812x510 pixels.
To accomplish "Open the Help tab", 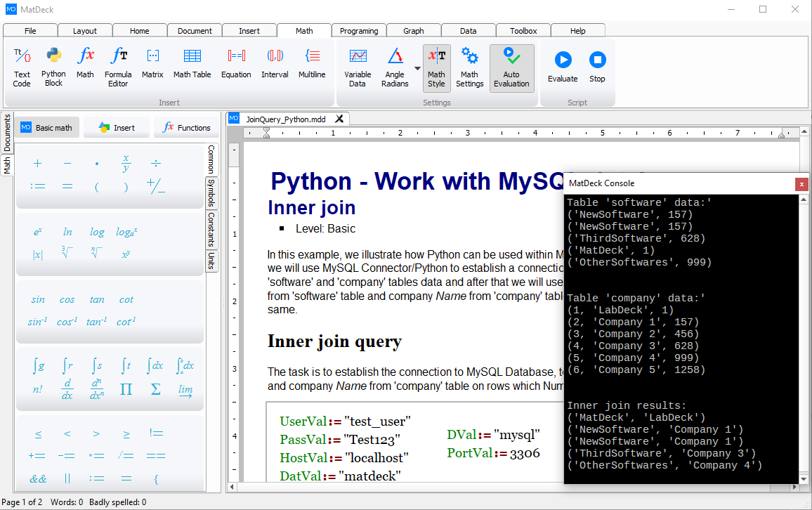I will pos(578,30).
